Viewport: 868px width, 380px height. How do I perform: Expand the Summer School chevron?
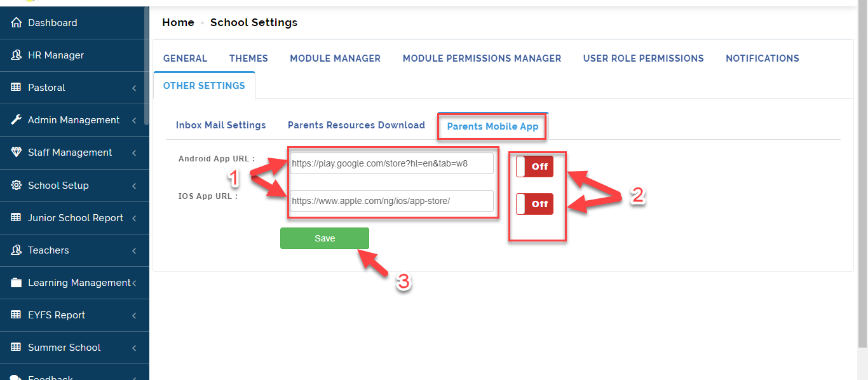coord(134,348)
